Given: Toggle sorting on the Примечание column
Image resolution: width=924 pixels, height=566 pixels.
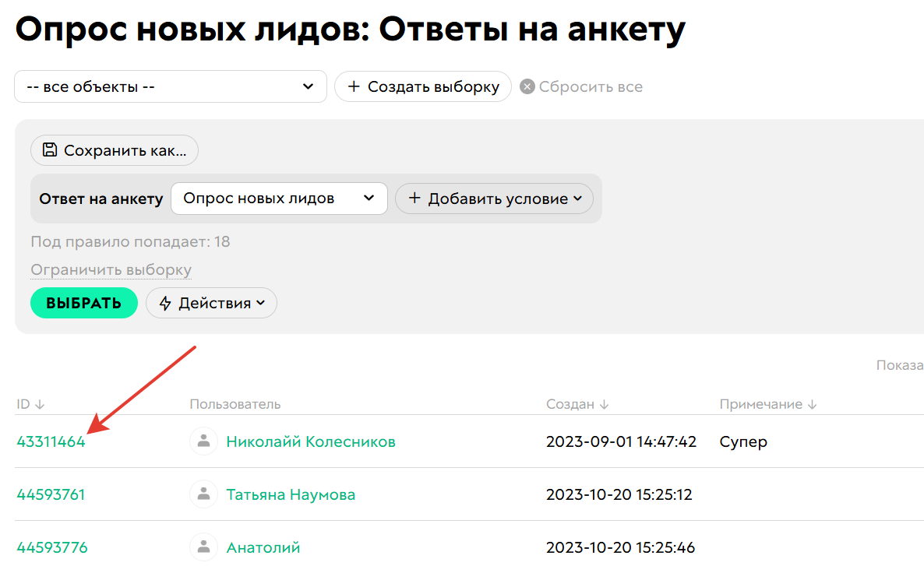Looking at the screenshot, I should [x=813, y=403].
